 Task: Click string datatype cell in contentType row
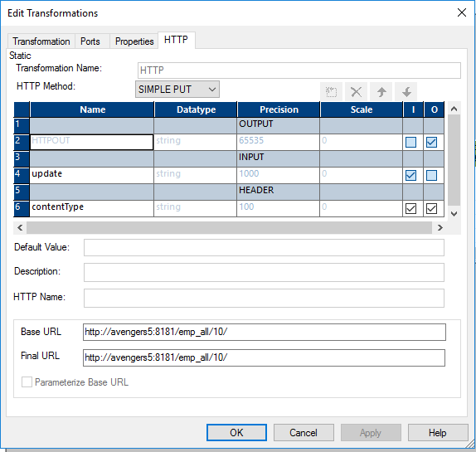195,208
